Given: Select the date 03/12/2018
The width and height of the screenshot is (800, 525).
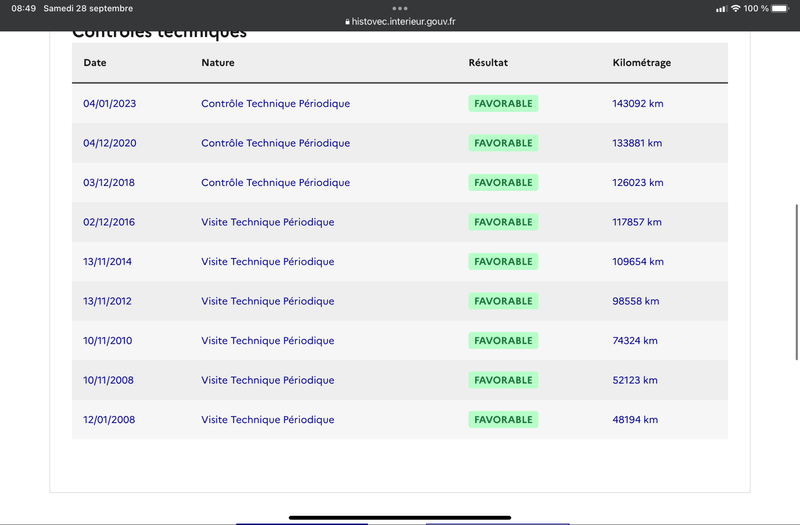Looking at the screenshot, I should 109,183.
